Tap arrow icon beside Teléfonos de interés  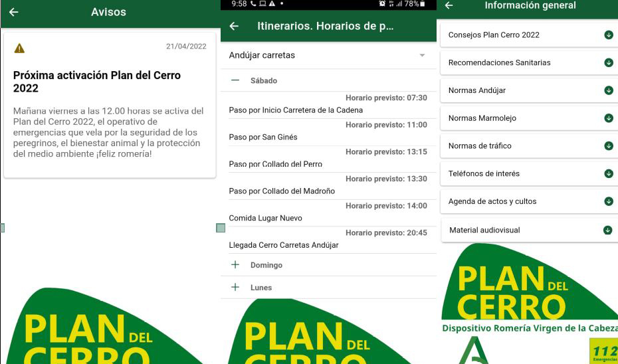[x=607, y=173]
